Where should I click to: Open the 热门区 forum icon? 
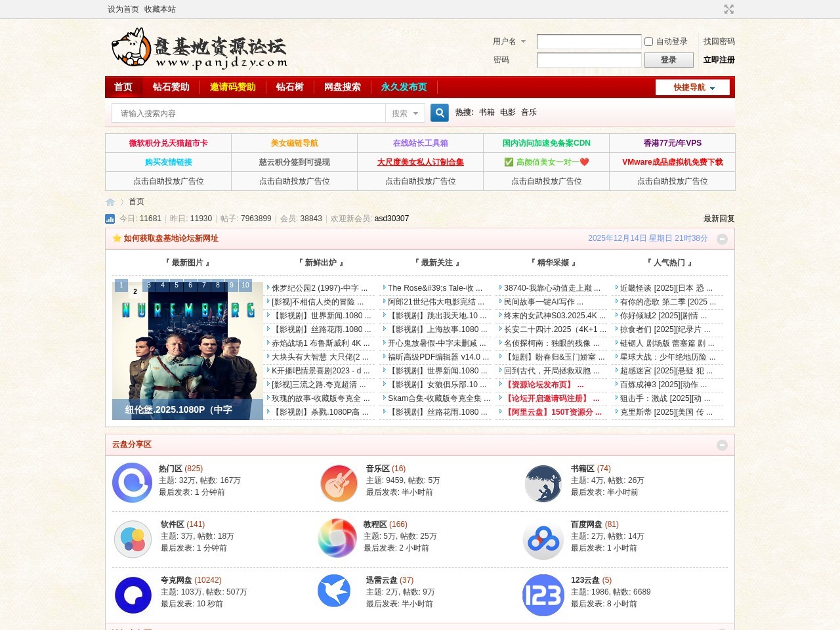(133, 484)
